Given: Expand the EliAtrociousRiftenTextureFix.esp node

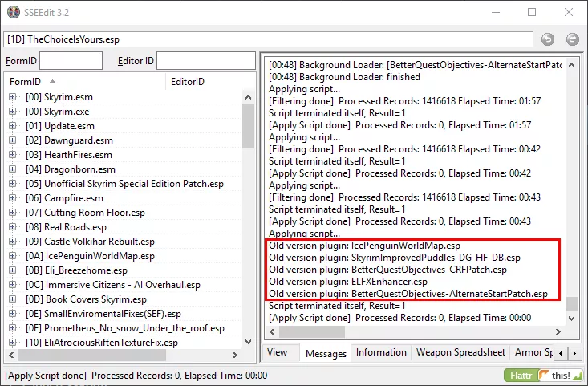Looking at the screenshot, I should tap(12, 343).
